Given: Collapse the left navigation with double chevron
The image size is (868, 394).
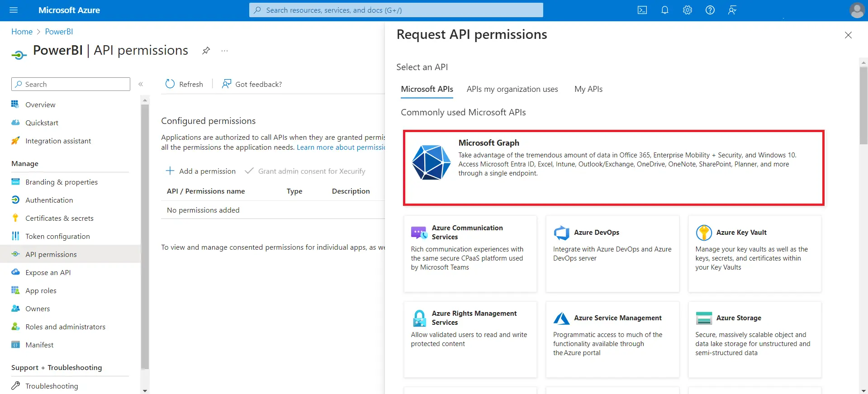Looking at the screenshot, I should pos(141,84).
